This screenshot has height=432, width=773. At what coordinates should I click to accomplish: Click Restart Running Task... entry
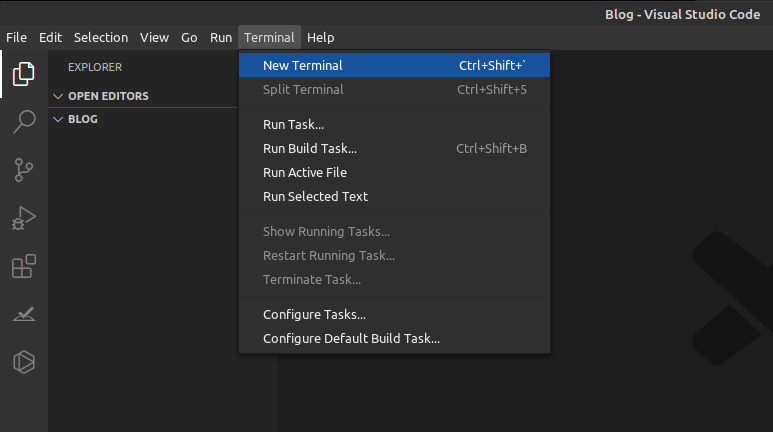tap(394, 255)
